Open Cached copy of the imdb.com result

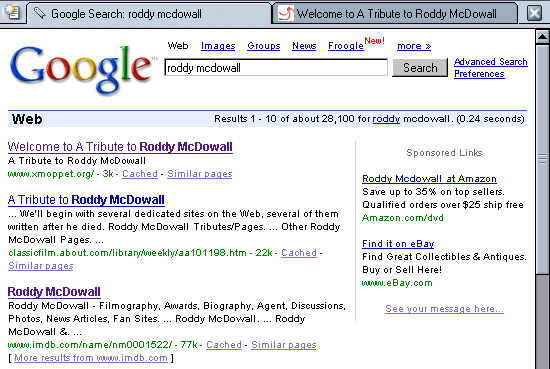[224, 345]
